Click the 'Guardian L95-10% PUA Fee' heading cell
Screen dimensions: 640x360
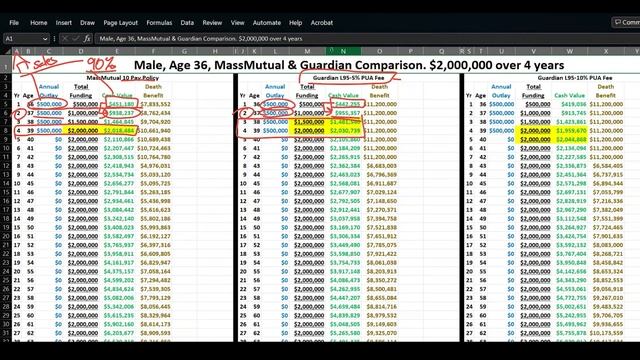click(575, 78)
